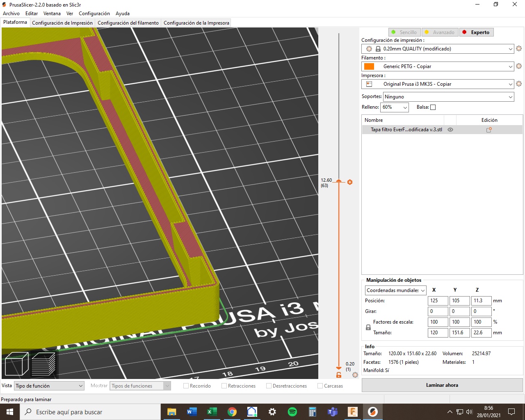525x420 pixels.
Task: Expand the Relleno 60% dropdown
Action: [395, 107]
